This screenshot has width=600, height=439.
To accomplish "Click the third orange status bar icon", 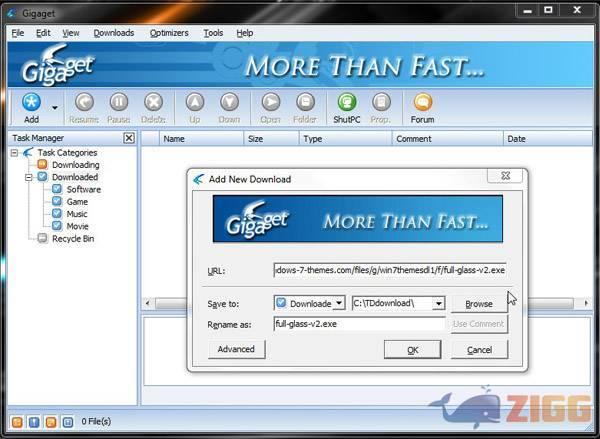I will (x=51, y=422).
